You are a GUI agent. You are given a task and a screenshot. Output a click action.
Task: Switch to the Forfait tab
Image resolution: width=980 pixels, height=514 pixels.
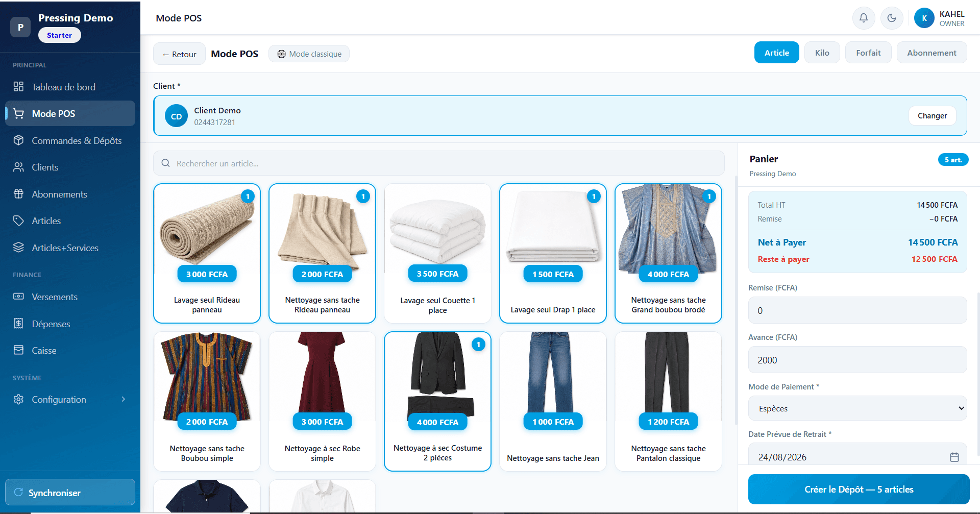click(868, 53)
